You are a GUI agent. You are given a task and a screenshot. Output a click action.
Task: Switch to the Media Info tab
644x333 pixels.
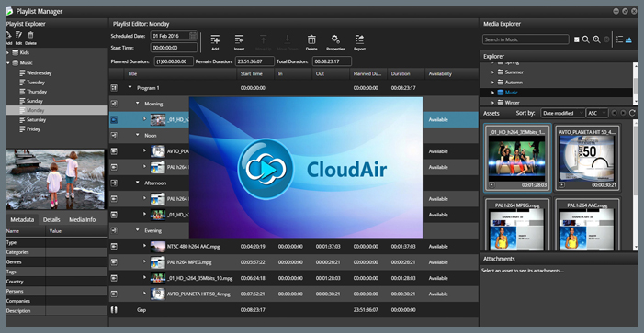click(82, 220)
